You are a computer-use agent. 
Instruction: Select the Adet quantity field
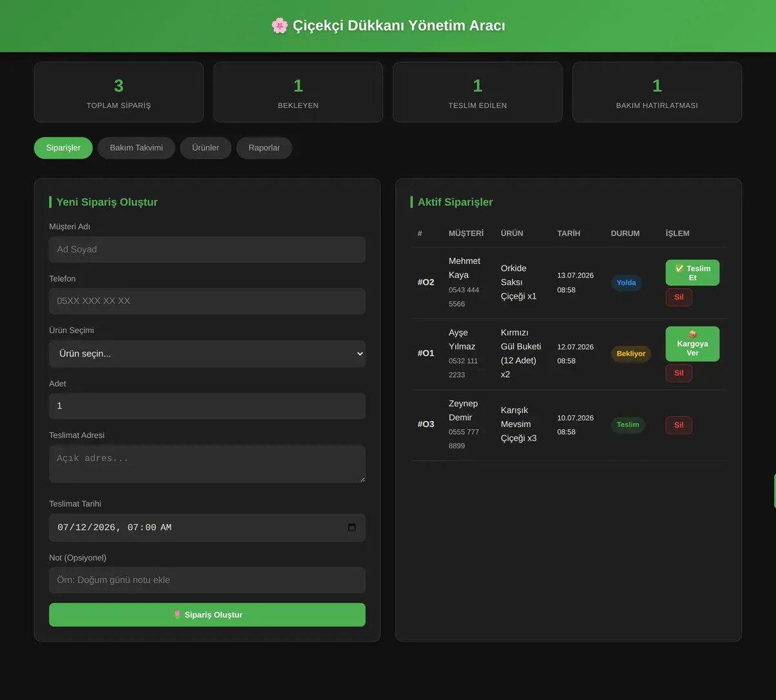207,406
